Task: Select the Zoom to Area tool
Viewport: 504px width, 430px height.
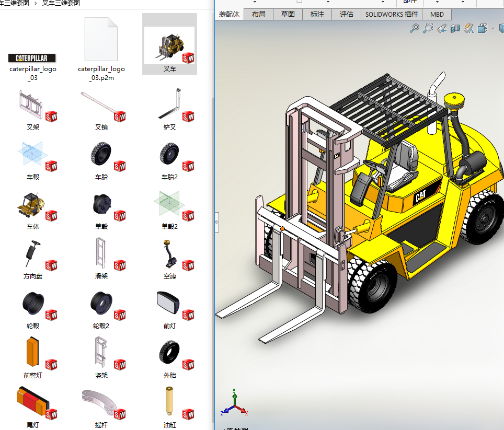Action: [x=428, y=28]
